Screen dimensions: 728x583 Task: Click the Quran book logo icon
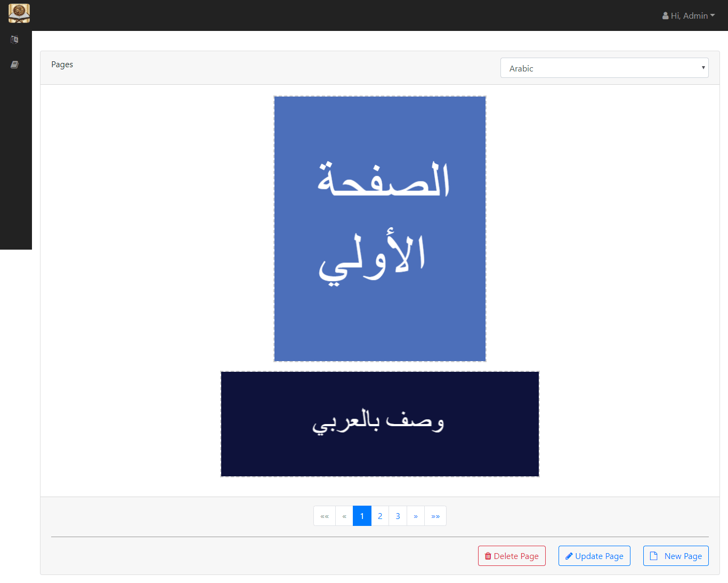(19, 13)
